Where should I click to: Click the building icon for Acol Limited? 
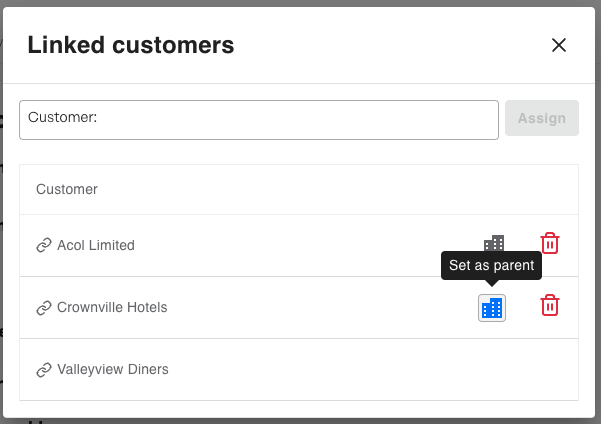click(x=494, y=243)
